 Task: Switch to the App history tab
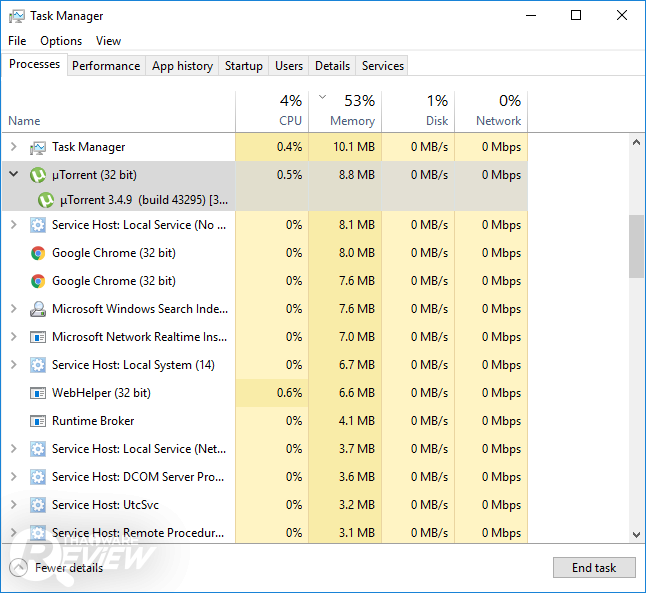coord(182,66)
